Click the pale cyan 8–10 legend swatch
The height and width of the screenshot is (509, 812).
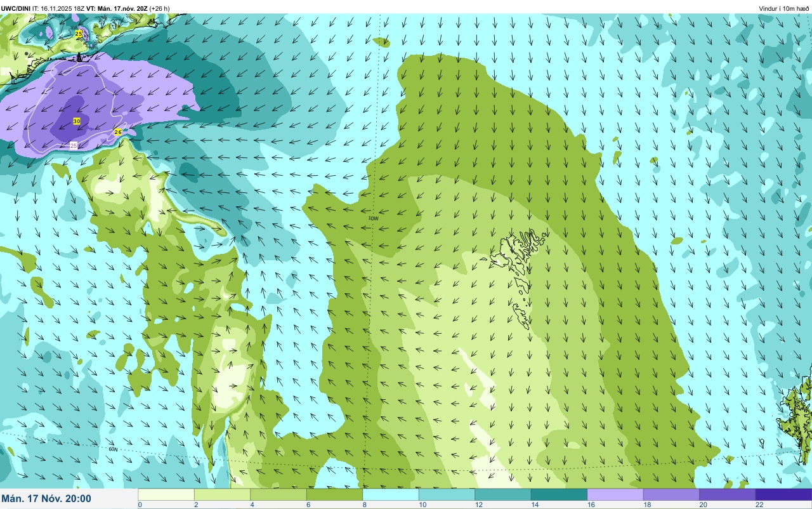[x=391, y=494]
